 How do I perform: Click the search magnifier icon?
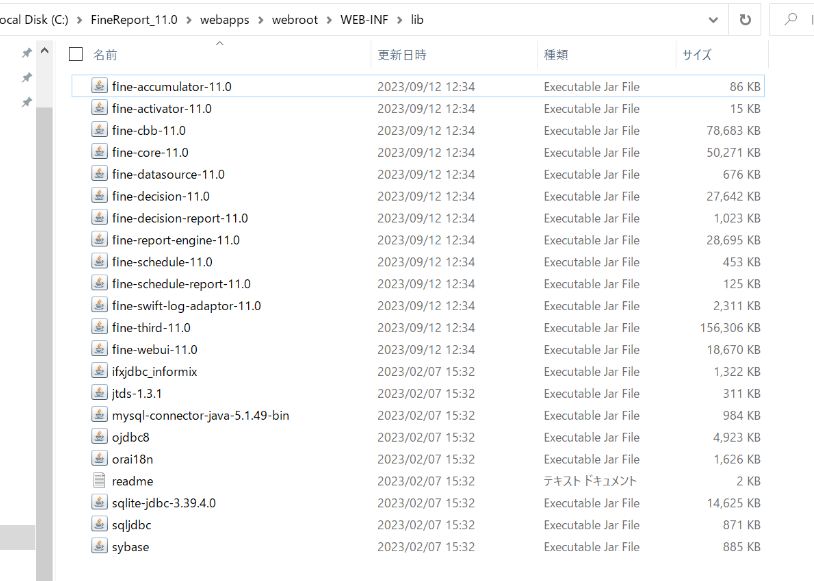[x=791, y=20]
